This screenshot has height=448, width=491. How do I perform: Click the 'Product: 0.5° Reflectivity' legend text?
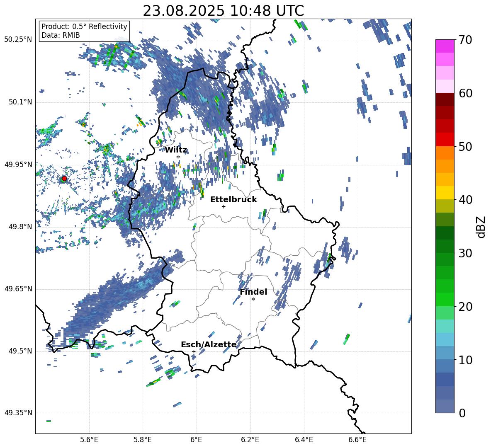(x=84, y=26)
